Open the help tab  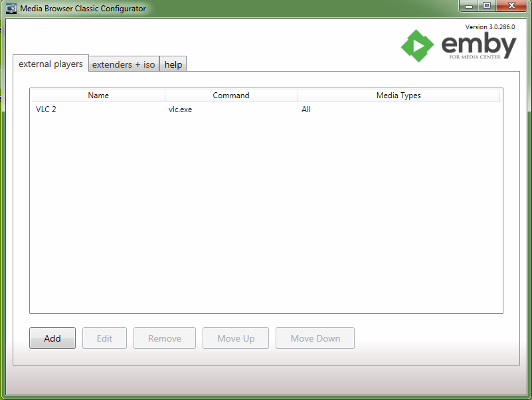pyautogui.click(x=173, y=64)
